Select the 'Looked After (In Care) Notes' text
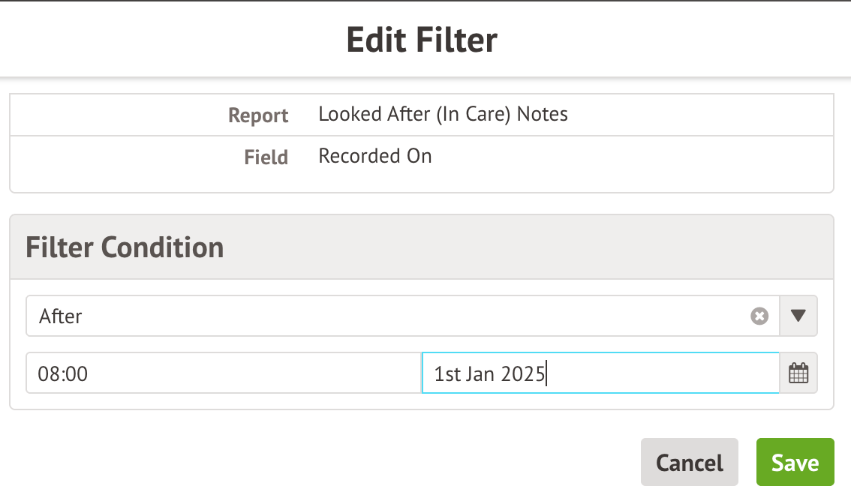The image size is (851, 504). [443, 114]
